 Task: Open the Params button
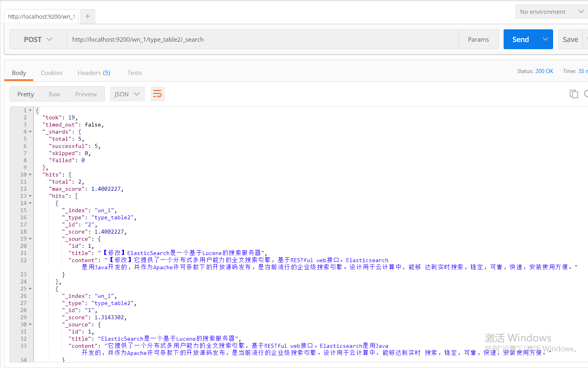tap(478, 39)
